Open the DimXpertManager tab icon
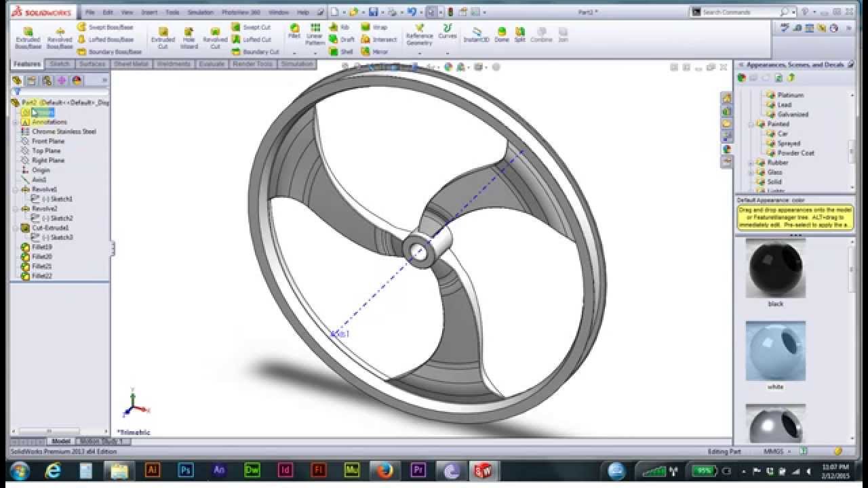This screenshot has width=868, height=488. 62,80
